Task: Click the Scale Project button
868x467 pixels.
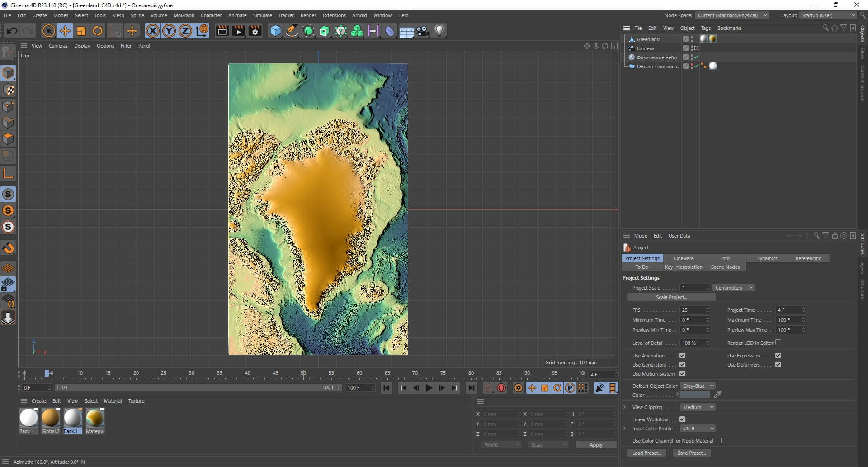Action: [x=671, y=297]
